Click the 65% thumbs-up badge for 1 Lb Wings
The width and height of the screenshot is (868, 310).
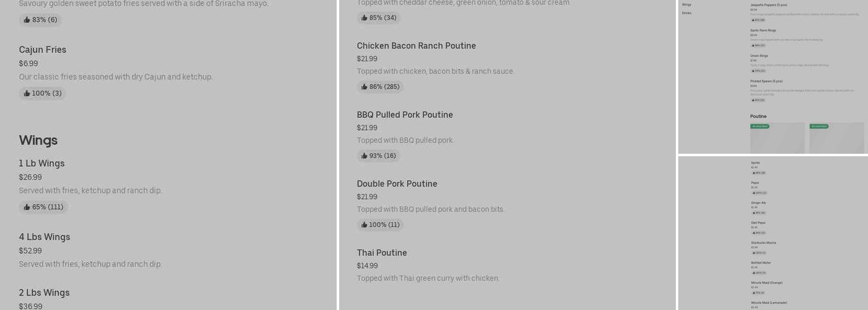[43, 207]
